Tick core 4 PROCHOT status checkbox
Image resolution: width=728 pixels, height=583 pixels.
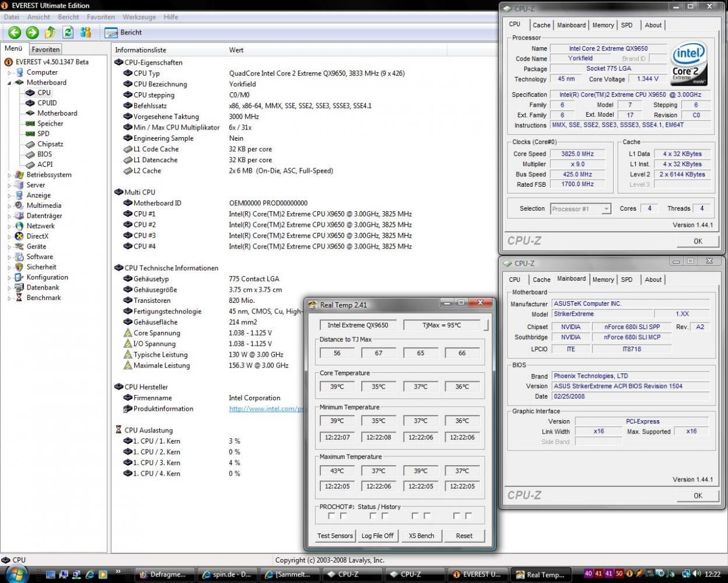coord(456,516)
